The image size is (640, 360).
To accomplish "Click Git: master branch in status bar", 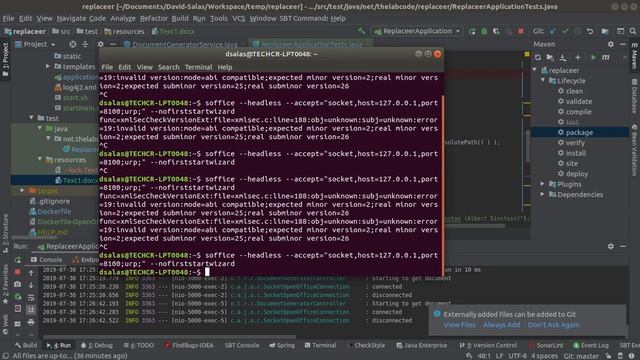I will point(581,356).
